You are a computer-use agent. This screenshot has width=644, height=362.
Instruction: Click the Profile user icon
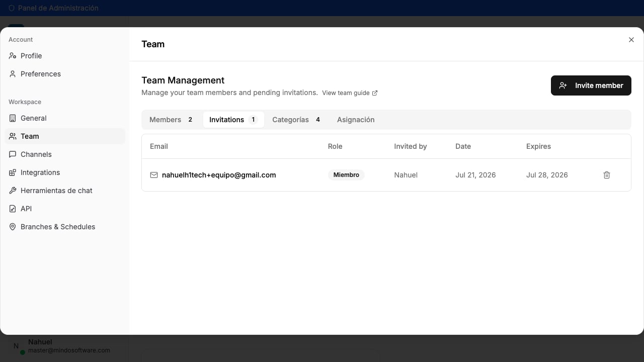pyautogui.click(x=13, y=56)
